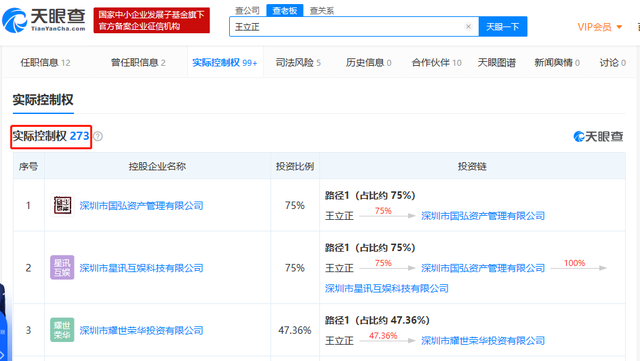Click the 序号 column header
The height and width of the screenshot is (361, 640).
click(28, 166)
